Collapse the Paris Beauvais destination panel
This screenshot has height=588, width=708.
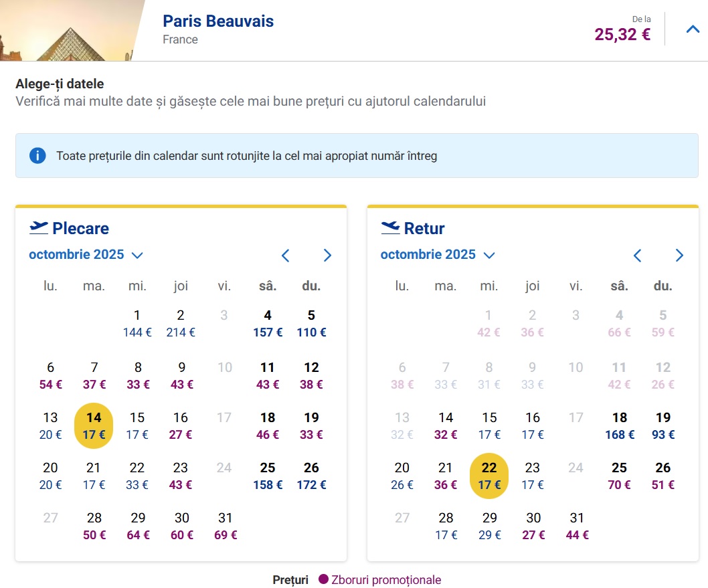(693, 29)
